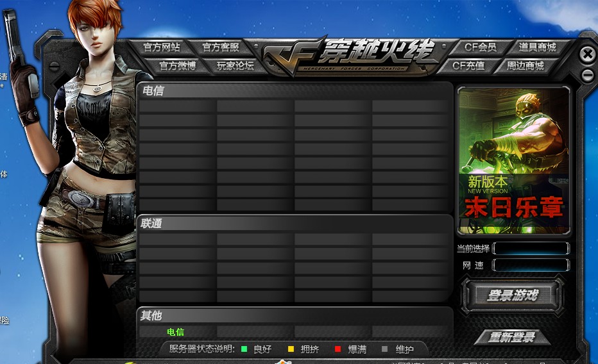Select the green 电信 server under 其他
The width and height of the screenshot is (598, 364).
(175, 332)
